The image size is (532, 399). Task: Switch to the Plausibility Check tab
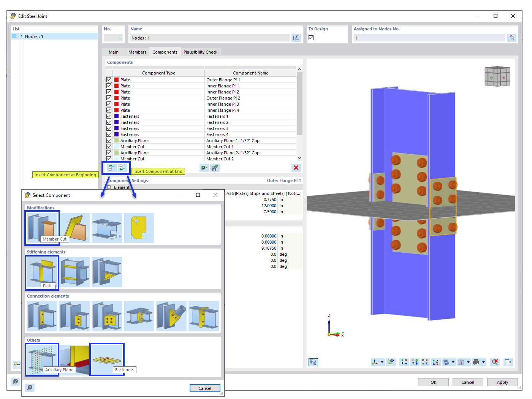click(x=201, y=52)
